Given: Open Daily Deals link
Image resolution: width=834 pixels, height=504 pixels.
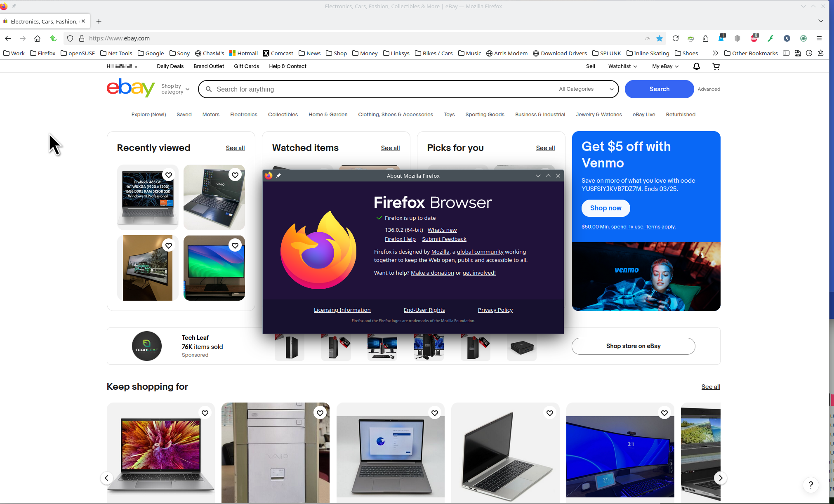Looking at the screenshot, I should tap(170, 66).
